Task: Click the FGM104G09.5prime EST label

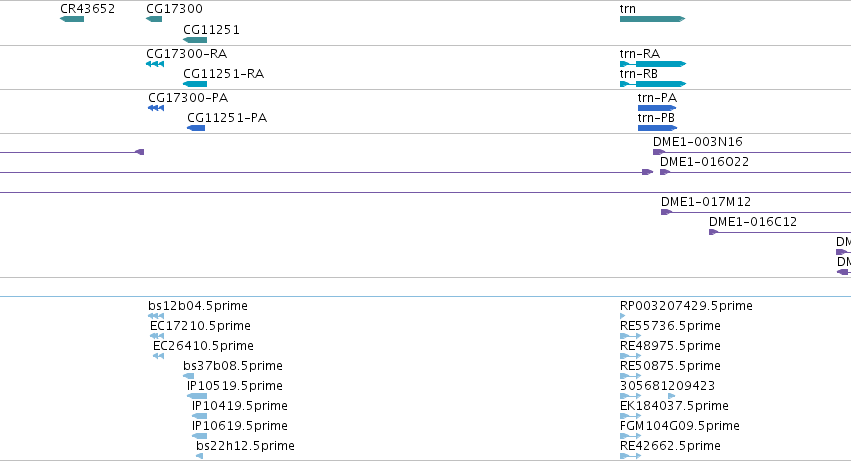Action: pyautogui.click(x=679, y=426)
